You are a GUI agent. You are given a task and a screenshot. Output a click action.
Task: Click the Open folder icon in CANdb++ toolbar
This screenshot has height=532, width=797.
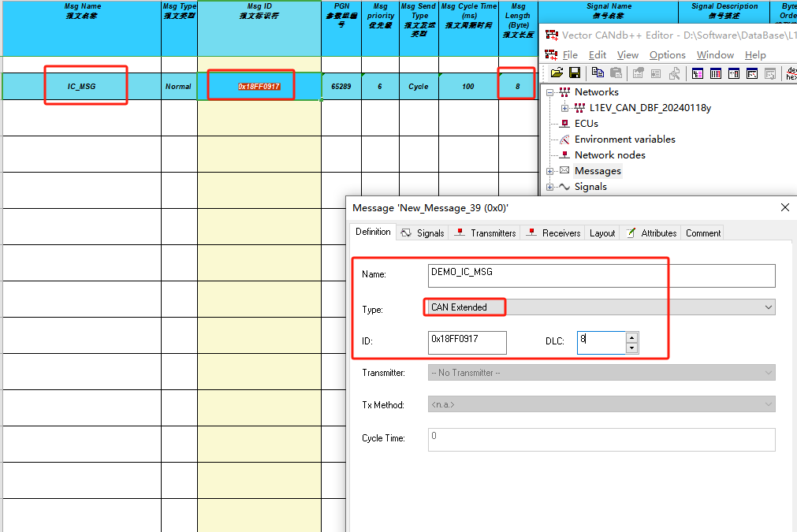point(557,73)
